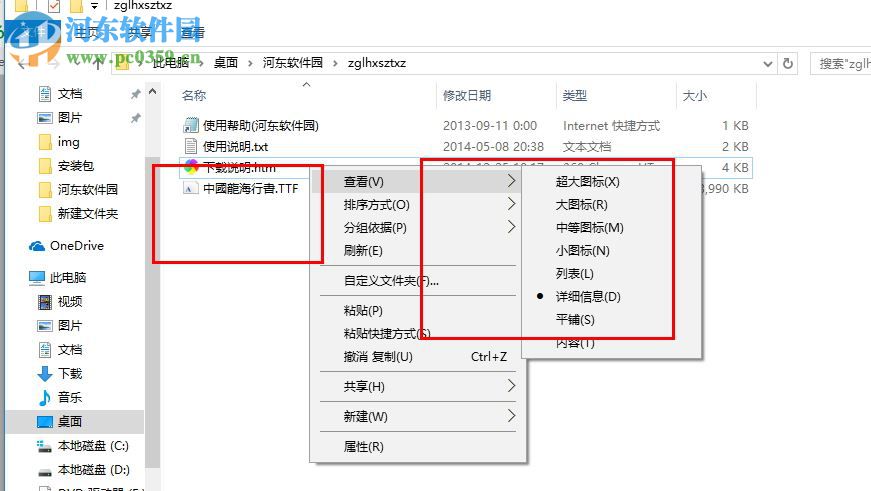This screenshot has height=491, width=871.
Task: Click 粘贴(P) in context menu
Action: pyautogui.click(x=363, y=310)
